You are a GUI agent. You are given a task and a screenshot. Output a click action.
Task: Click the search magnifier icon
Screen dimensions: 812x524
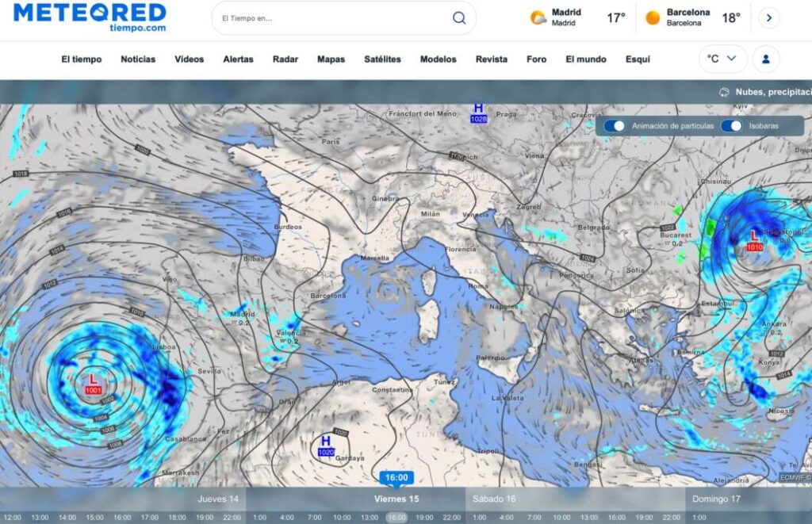point(459,18)
